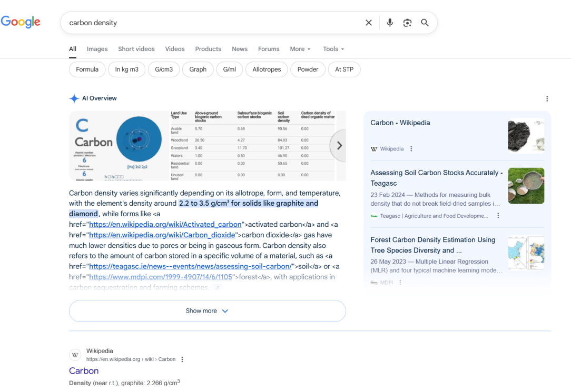Screen dimensions: 571x392
Task: Open AI Overview three-dot options menu
Action: 547,98
